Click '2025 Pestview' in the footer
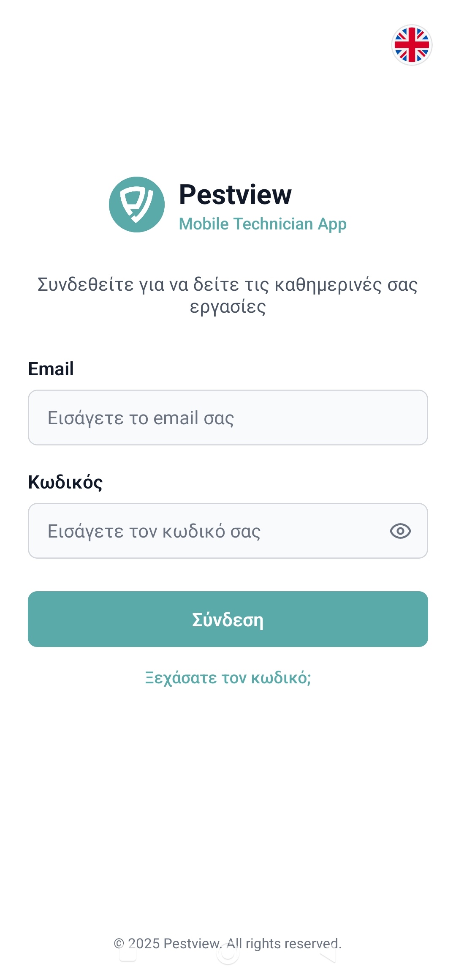Screen dimensions: 456x980 174,944
